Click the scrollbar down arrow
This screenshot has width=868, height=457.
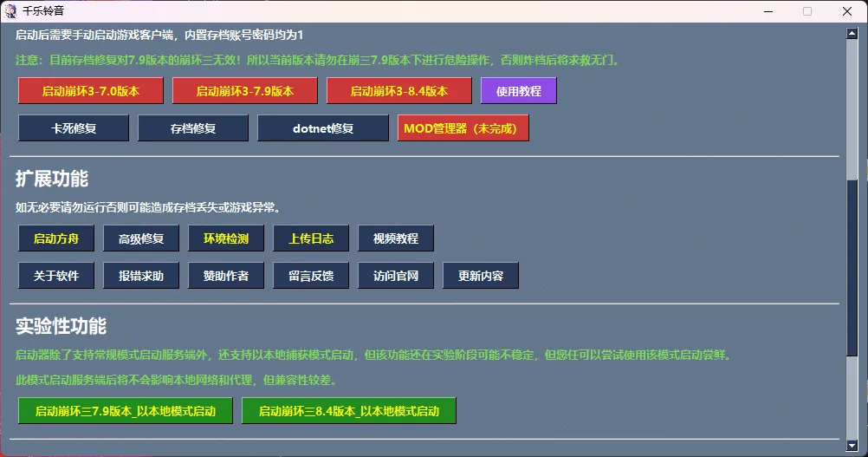tap(852, 445)
